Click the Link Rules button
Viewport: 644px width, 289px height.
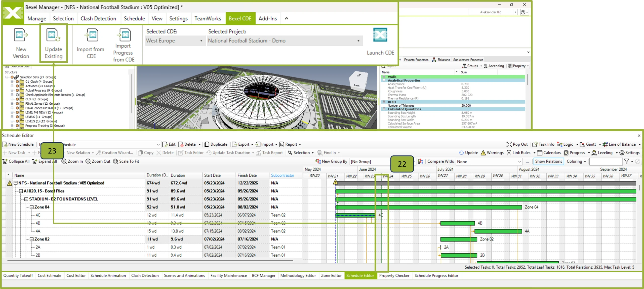(518, 153)
